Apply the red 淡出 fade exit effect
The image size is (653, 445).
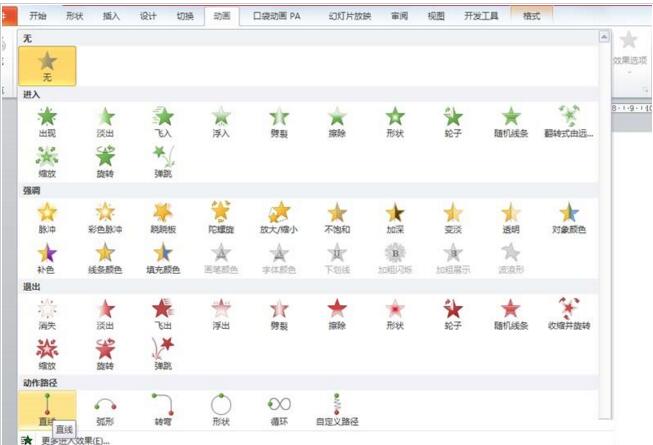(105, 314)
